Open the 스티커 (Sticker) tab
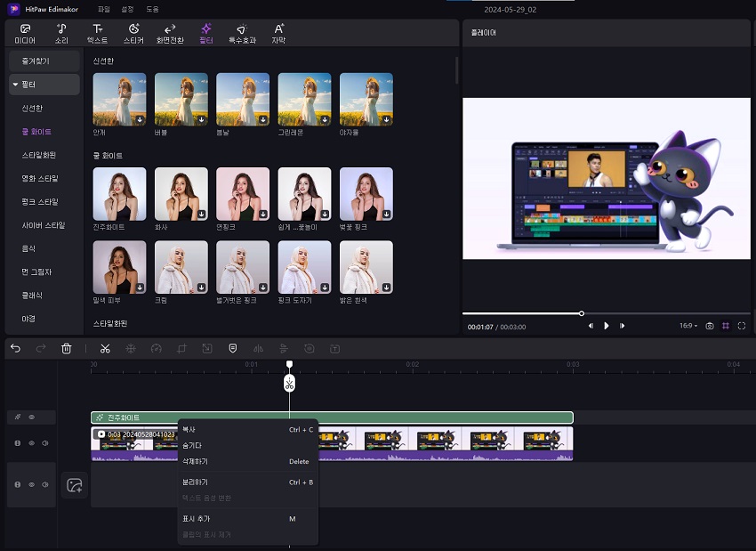 (133, 34)
